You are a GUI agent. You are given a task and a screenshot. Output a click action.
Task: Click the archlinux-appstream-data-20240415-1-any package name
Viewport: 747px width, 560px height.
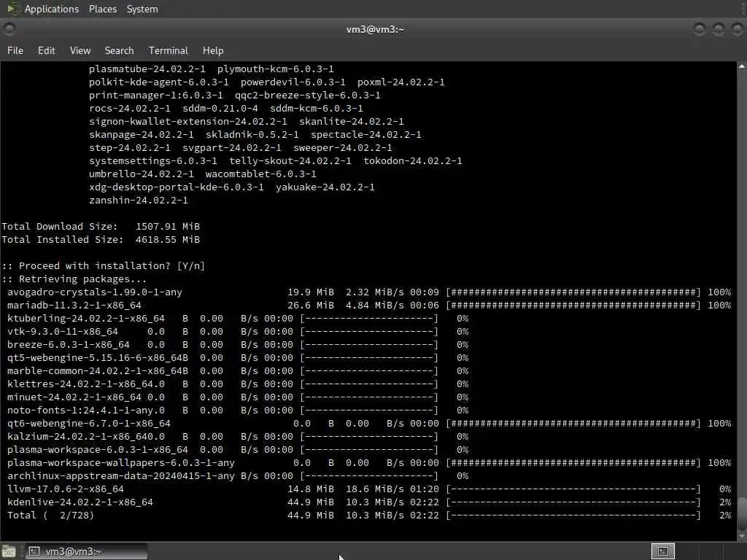coord(121,475)
